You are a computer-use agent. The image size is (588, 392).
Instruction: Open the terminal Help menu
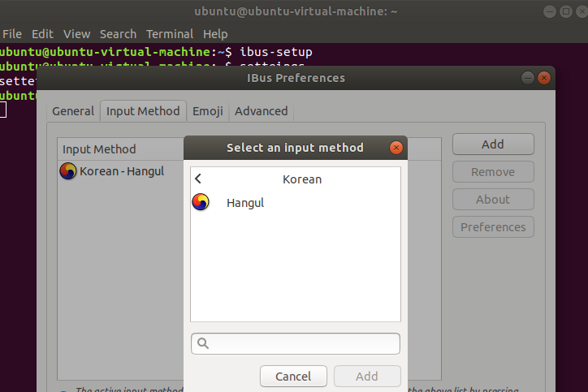[215, 34]
